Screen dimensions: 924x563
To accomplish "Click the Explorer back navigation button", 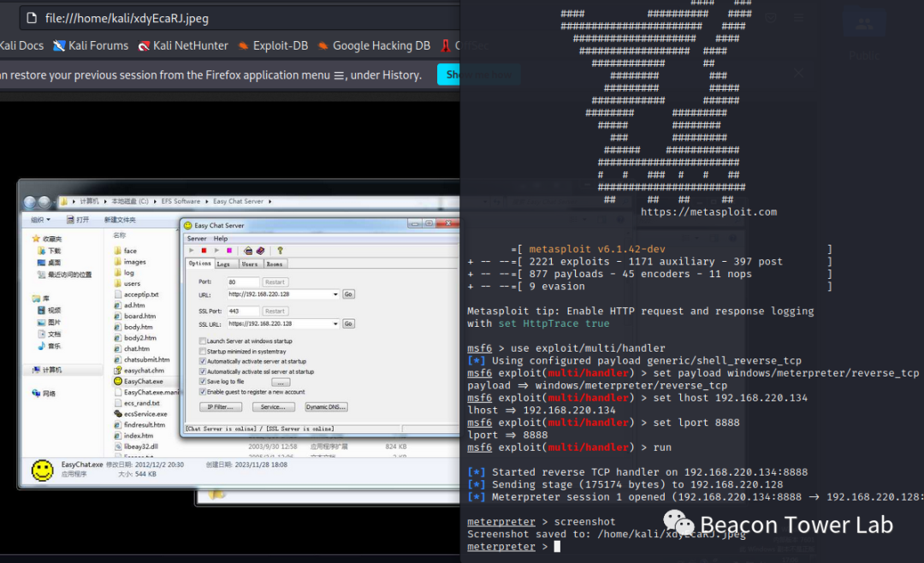I will (x=30, y=202).
